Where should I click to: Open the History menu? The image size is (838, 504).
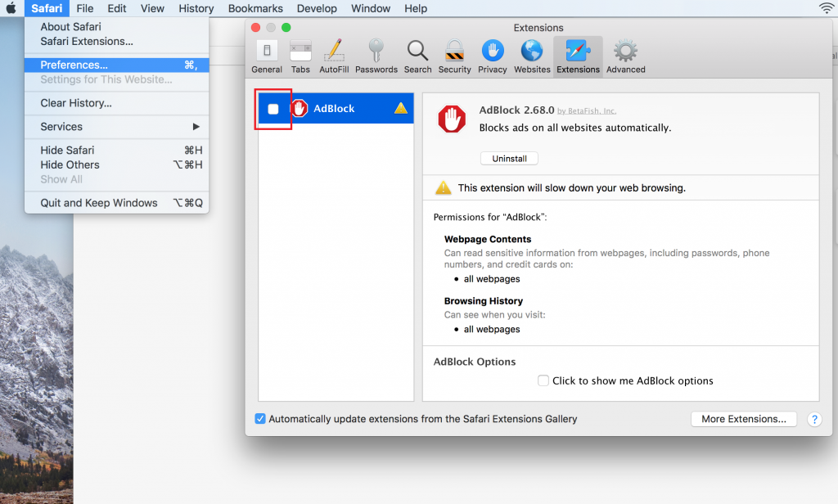point(196,8)
